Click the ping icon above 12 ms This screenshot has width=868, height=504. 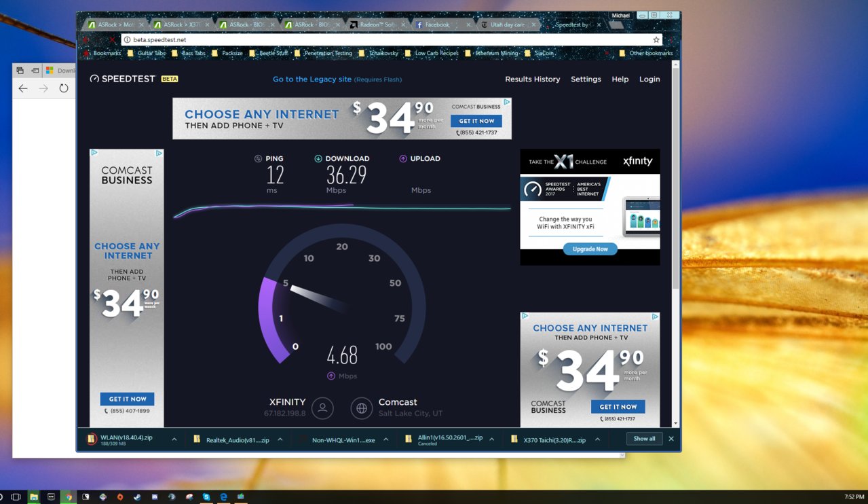point(258,159)
